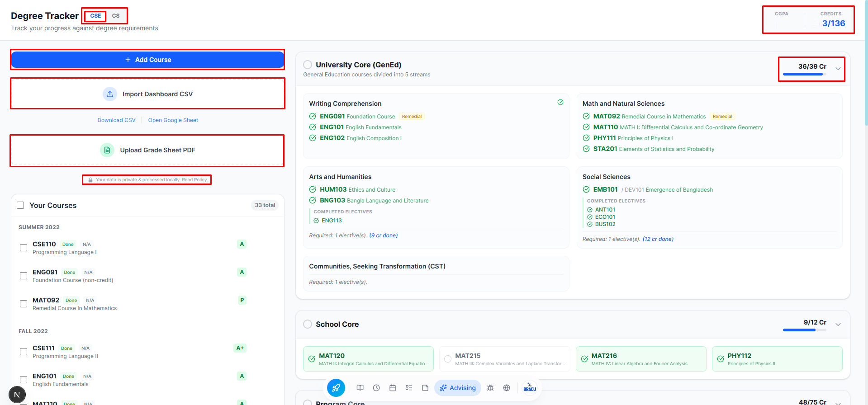Click the check icon beside STA201
The height and width of the screenshot is (405, 868).
tap(586, 149)
